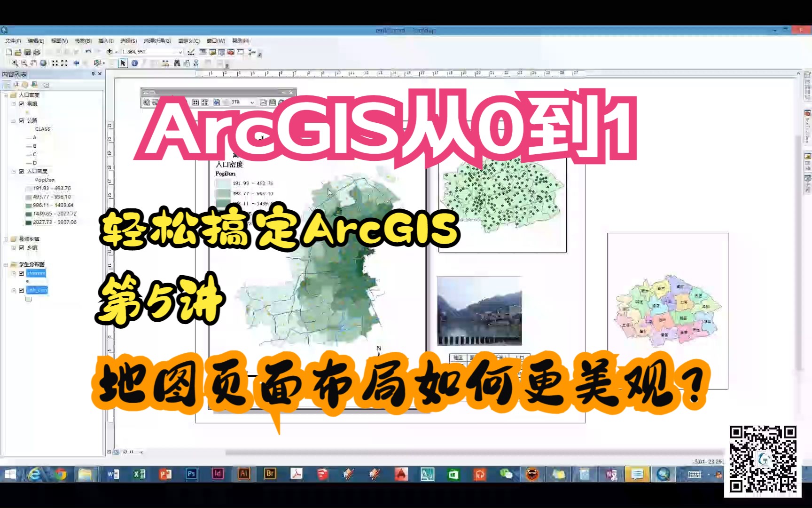The image size is (812, 508).
Task: Open the 文件(F) menu
Action: [x=13, y=41]
